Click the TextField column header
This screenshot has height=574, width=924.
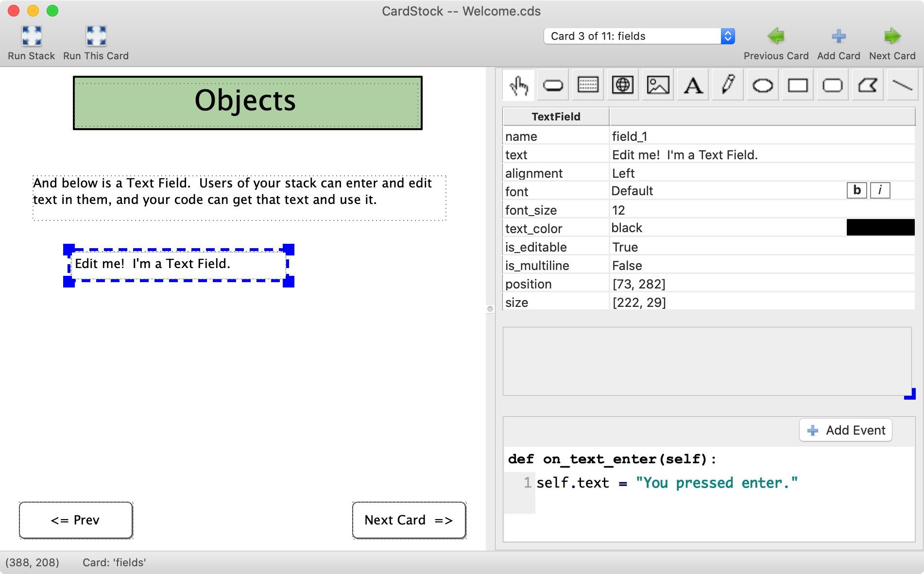click(x=556, y=117)
